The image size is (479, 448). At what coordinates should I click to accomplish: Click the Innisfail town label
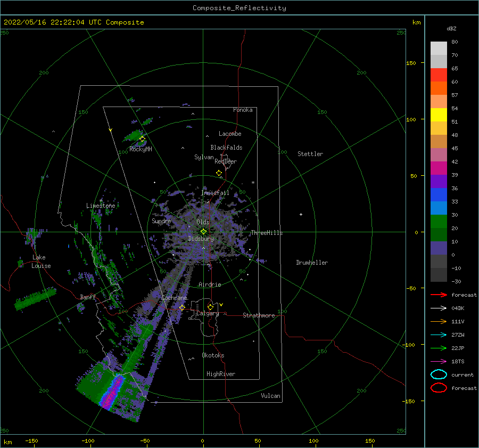click(x=215, y=193)
